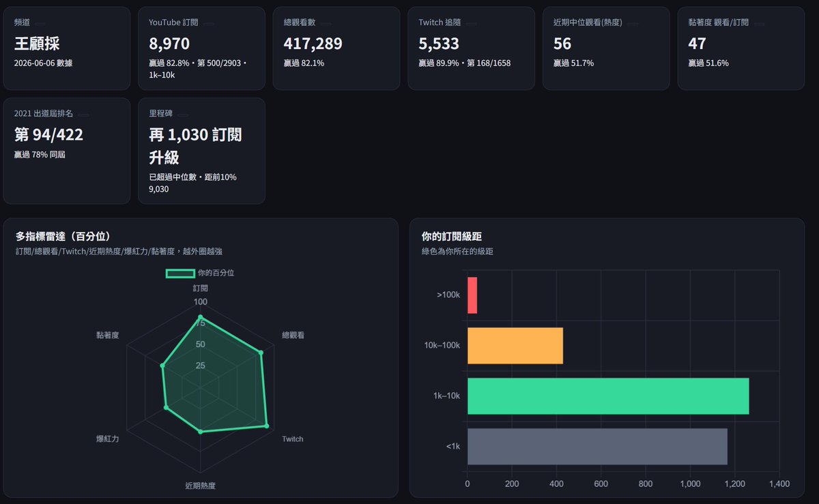Click the radar 總觀看 axis label
Screen dimensions: 819x504
point(293,336)
